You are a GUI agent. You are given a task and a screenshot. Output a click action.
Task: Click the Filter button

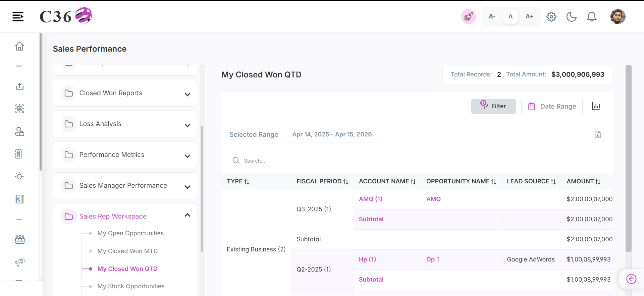[493, 106]
